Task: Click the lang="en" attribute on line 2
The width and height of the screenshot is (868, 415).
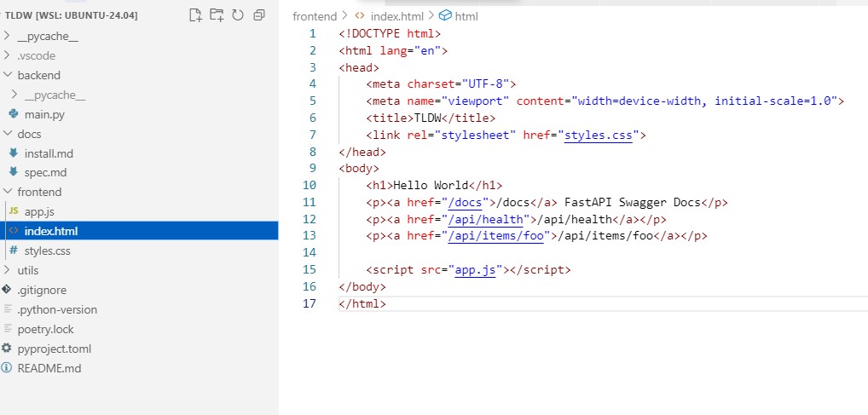Action: point(410,50)
